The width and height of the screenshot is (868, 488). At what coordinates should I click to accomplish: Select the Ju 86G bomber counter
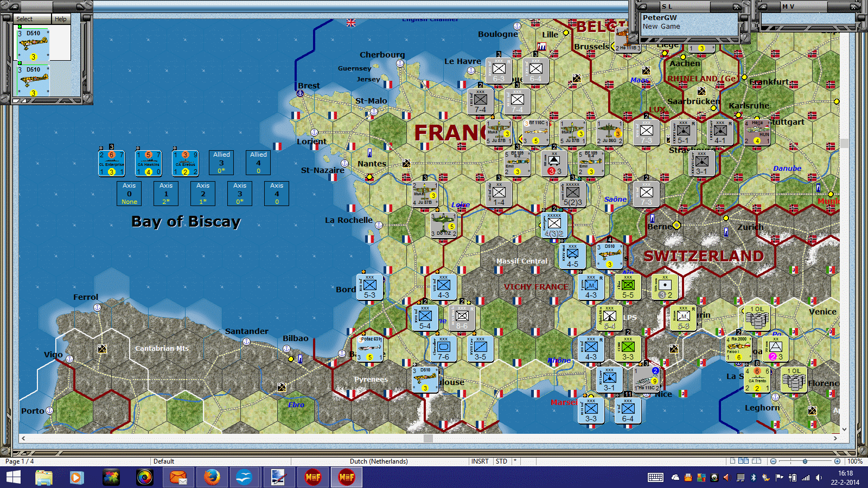[x=609, y=132]
